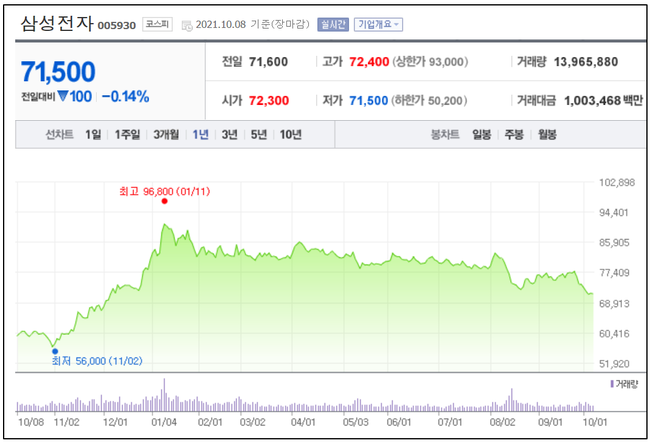Click the 코스피 market badge
This screenshot has height=443, width=650.
tap(158, 24)
